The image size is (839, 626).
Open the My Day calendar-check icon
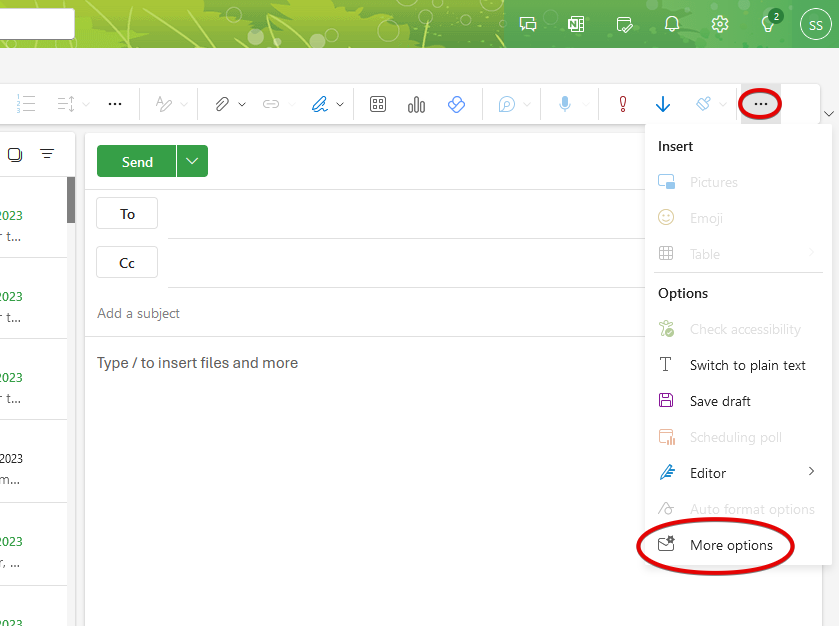[x=625, y=24]
